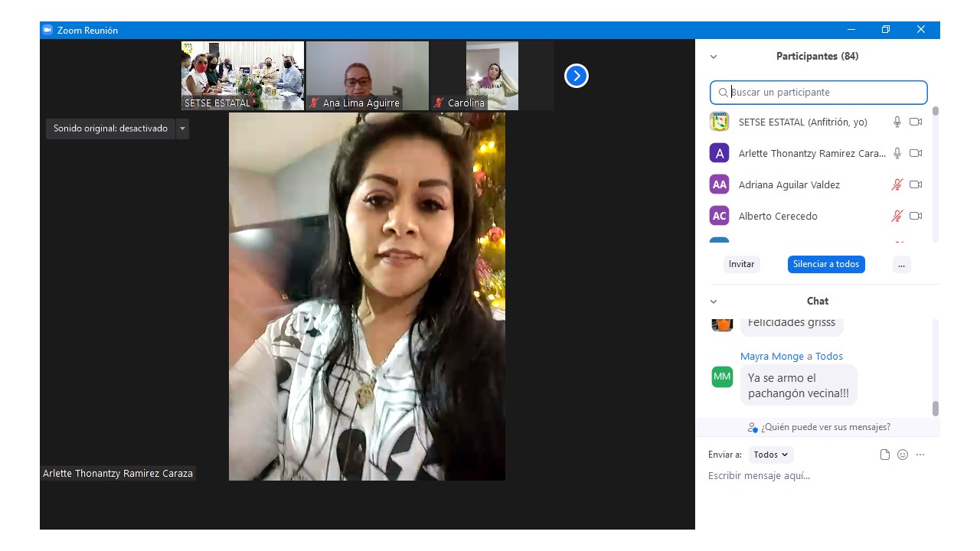Click Mayra Monge sender name
The height and width of the screenshot is (551, 980).
tap(772, 356)
